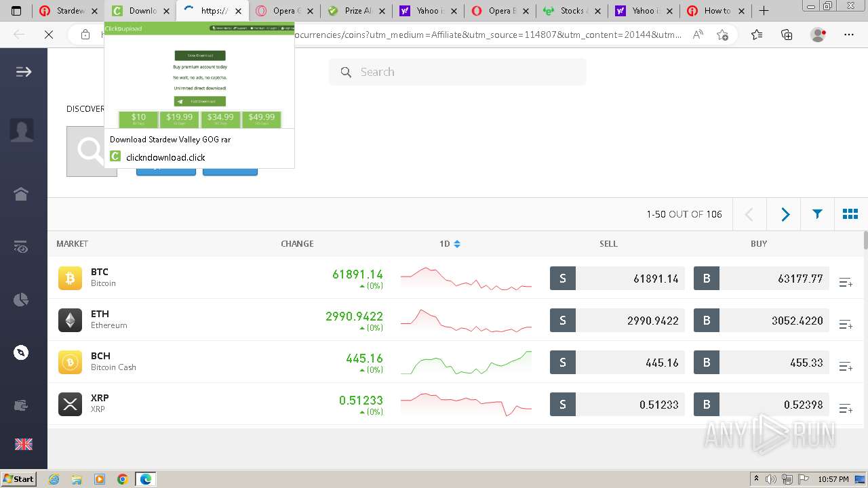Add ETH to watchlist via list-plus icon
868x488 pixels.
[x=846, y=324]
